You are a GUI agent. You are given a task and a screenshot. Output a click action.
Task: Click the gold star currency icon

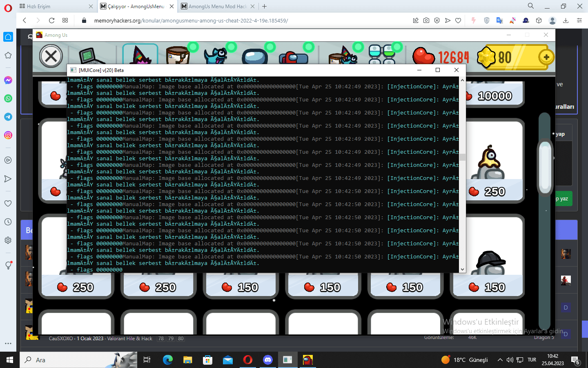486,57
